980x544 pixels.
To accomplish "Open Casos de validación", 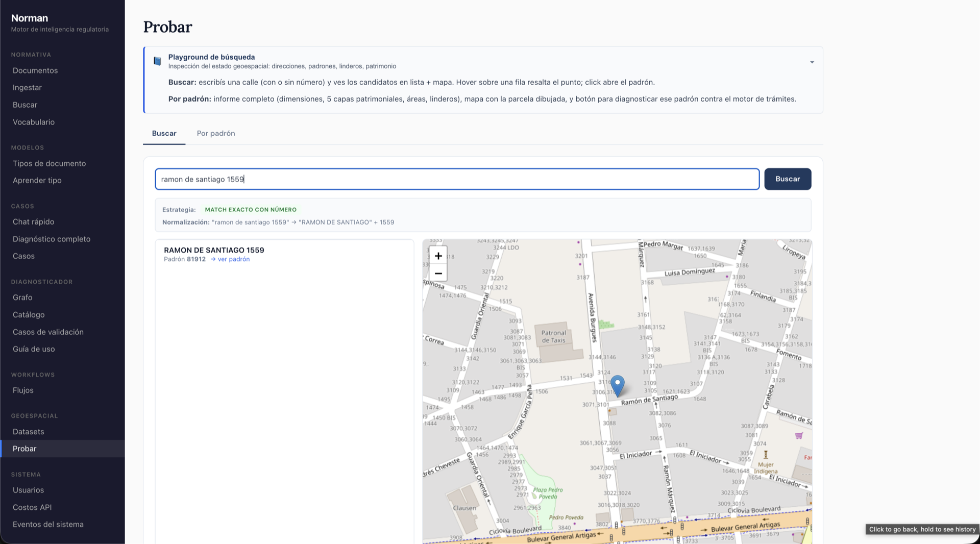I will (48, 332).
